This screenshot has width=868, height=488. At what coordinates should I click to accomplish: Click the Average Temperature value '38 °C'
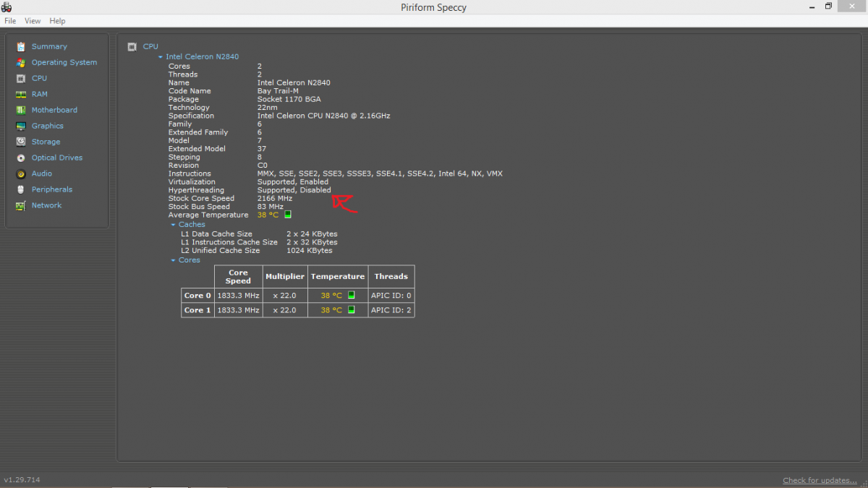[268, 215]
